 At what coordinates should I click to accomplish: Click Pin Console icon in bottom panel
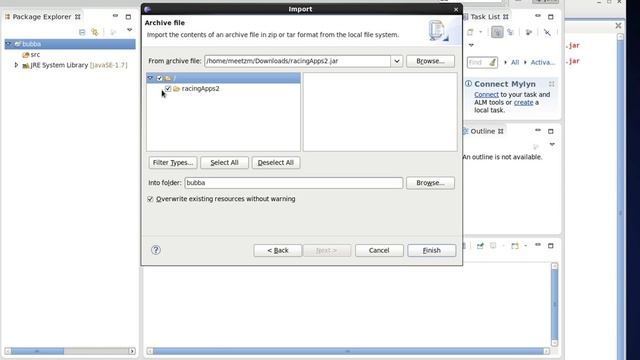click(x=480, y=246)
